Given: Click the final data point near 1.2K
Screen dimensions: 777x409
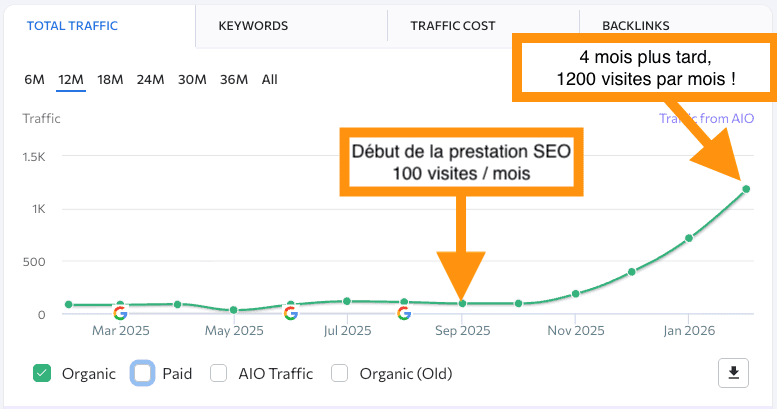Looking at the screenshot, I should (746, 189).
